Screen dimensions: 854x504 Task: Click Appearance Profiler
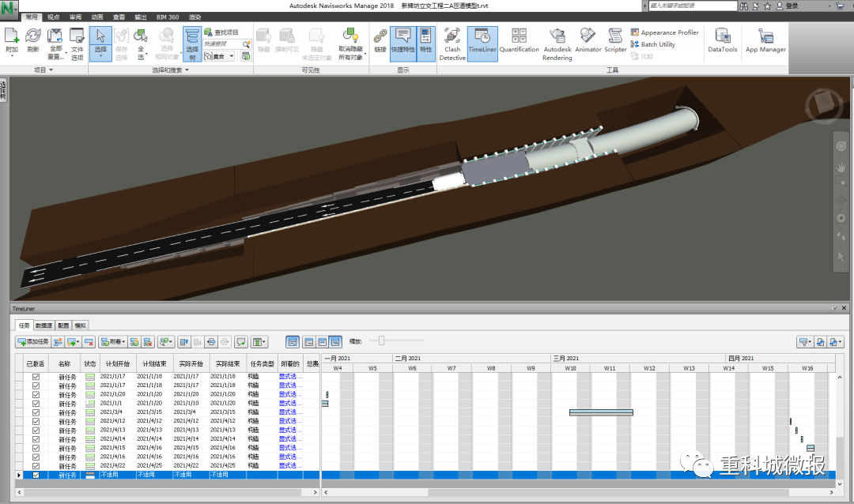664,32
